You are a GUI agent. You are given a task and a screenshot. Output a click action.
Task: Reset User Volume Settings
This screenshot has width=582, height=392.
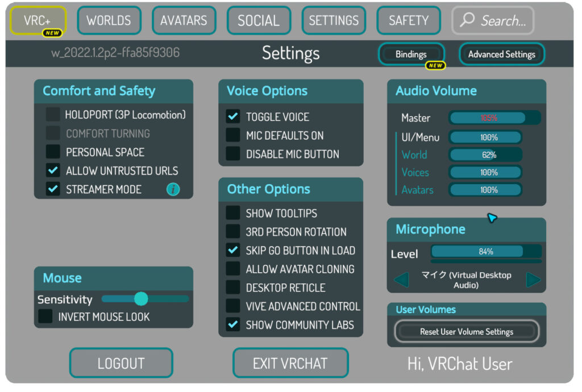[x=467, y=332]
